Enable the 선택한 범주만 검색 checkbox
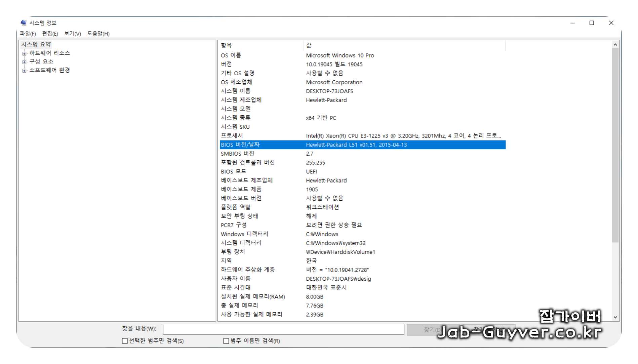Screen dimensions: 638x364 point(125,340)
